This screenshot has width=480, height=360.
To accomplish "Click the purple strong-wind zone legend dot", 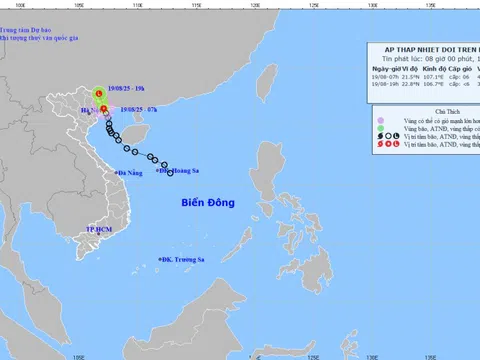I will pyautogui.click(x=381, y=121).
